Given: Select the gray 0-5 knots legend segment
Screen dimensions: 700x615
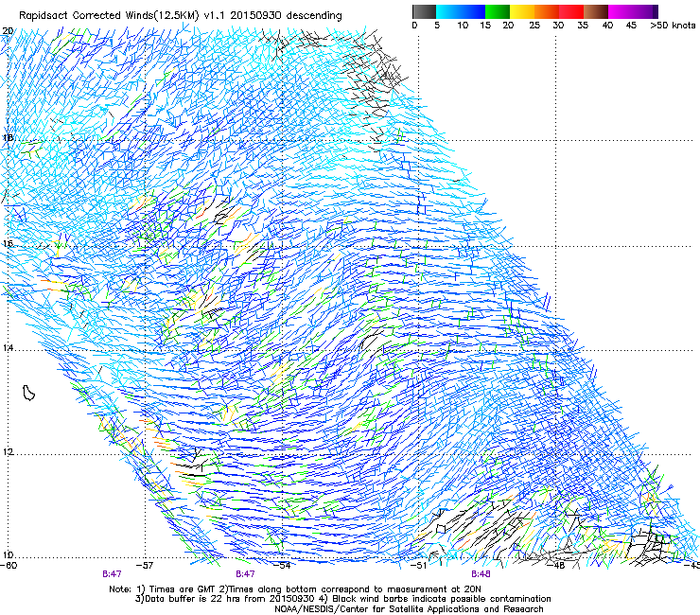Looking at the screenshot, I should tap(424, 11).
